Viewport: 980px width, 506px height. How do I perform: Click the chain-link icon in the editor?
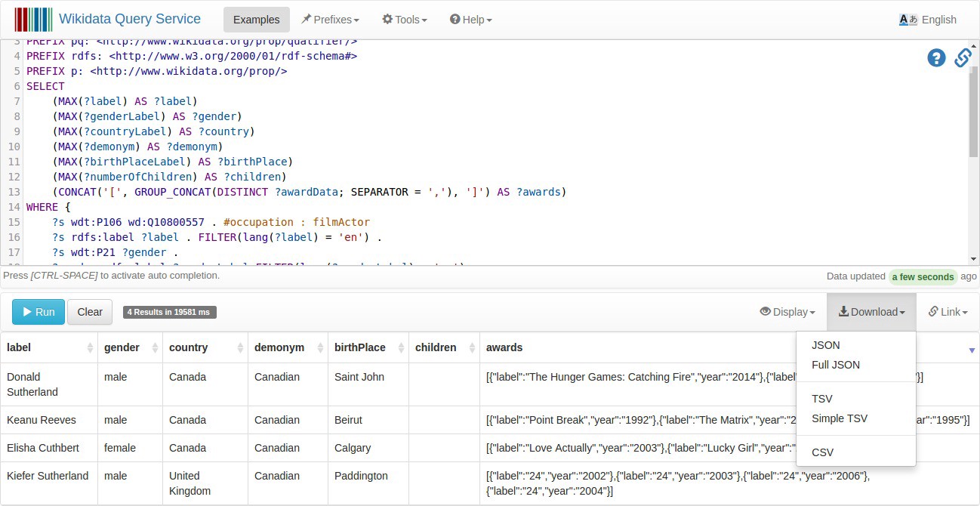(963, 57)
